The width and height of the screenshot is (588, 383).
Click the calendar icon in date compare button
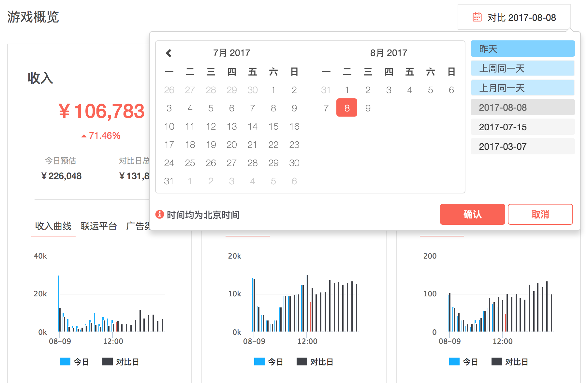click(477, 17)
